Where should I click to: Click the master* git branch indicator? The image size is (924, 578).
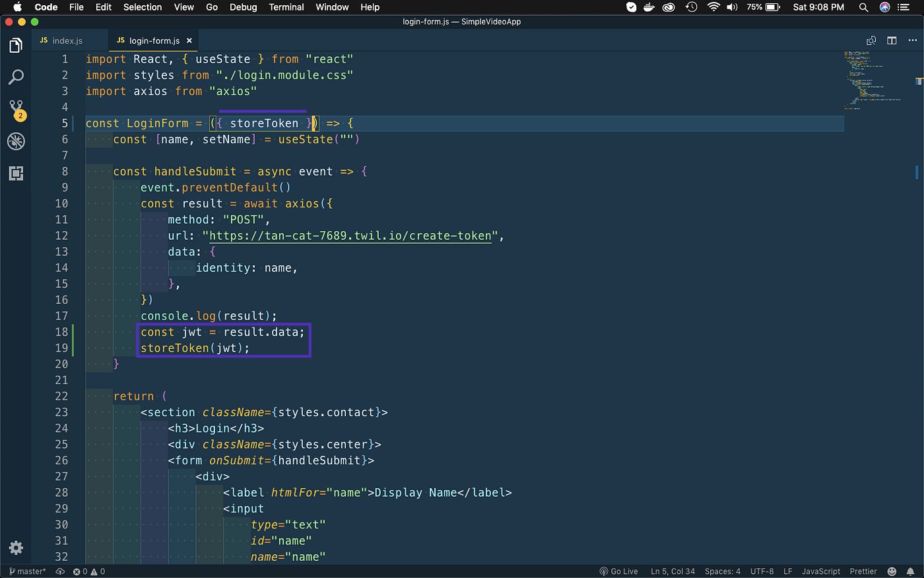pyautogui.click(x=28, y=571)
